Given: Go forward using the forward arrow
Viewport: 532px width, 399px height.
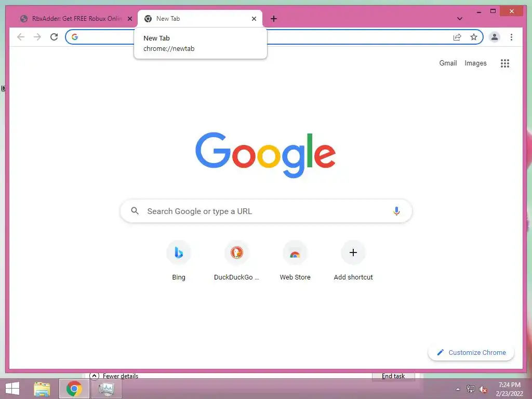Looking at the screenshot, I should [x=37, y=37].
